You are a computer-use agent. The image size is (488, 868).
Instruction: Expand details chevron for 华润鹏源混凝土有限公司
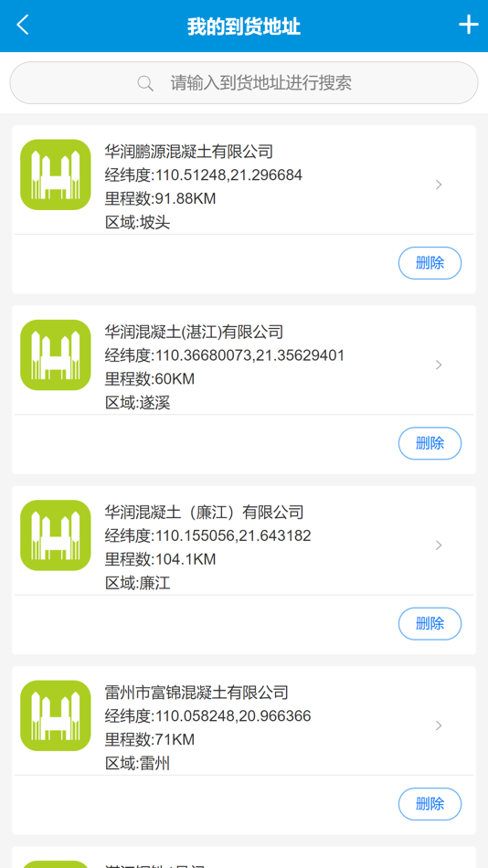pos(439,185)
